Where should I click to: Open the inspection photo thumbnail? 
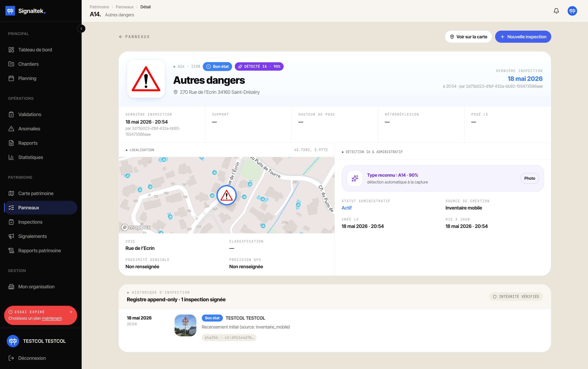[185, 325]
